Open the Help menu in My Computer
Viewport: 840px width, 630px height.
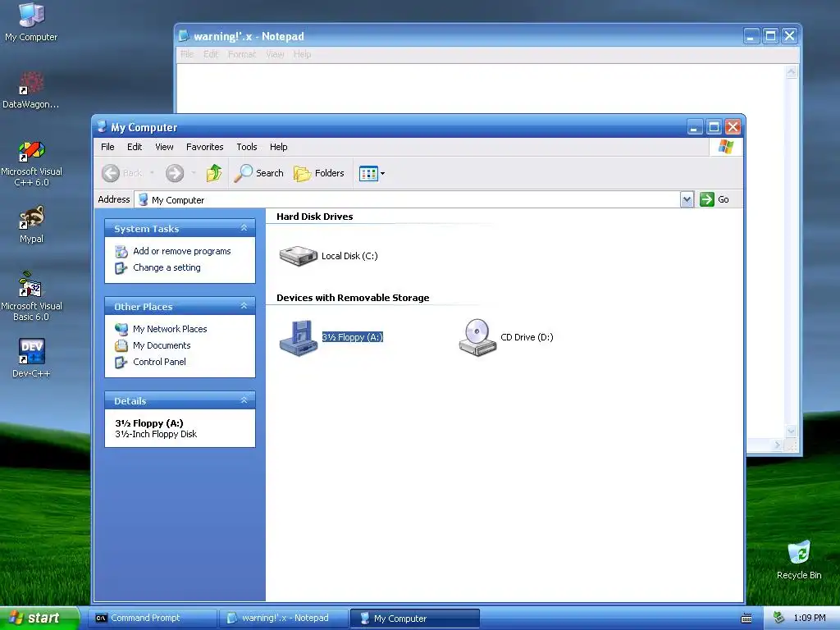[279, 147]
